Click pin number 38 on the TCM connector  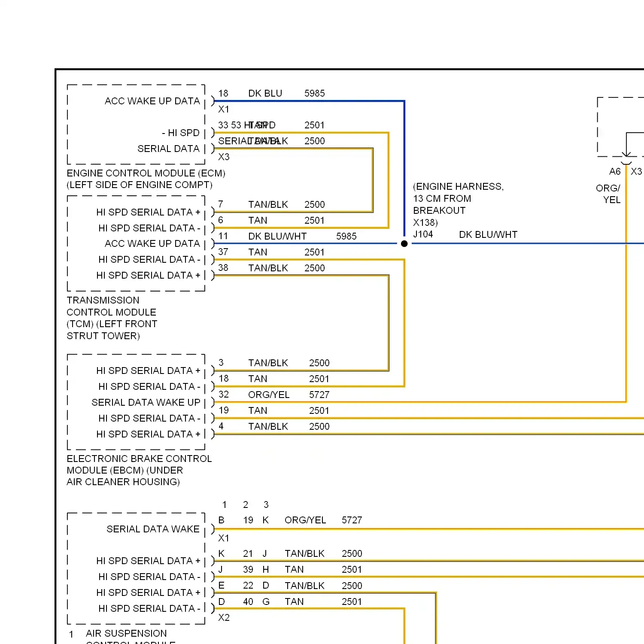pyautogui.click(x=223, y=268)
